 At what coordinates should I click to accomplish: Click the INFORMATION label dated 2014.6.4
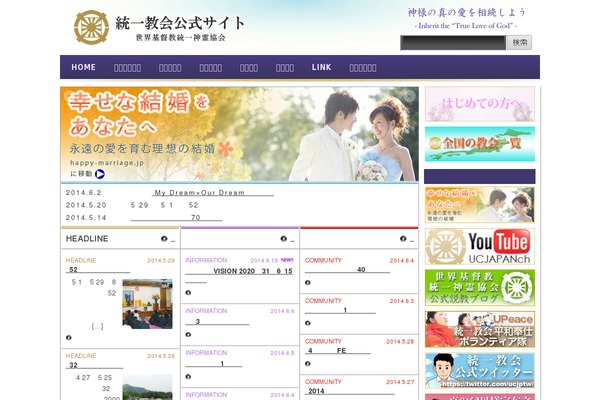pos(206,395)
